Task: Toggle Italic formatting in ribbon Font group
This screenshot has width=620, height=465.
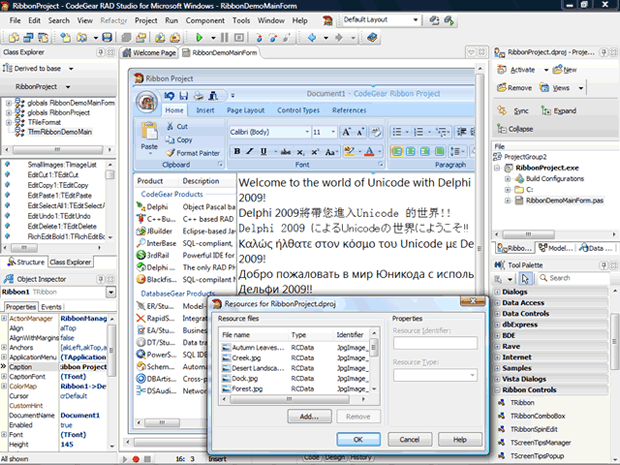Action: click(251, 151)
